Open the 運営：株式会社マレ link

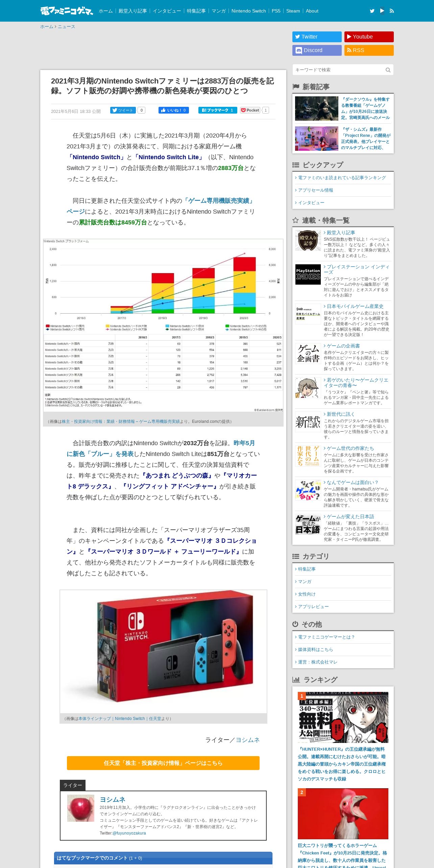(317, 662)
